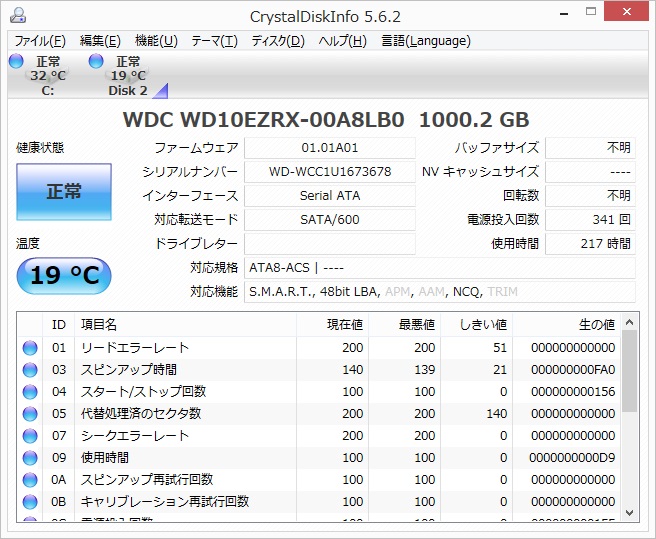This screenshot has width=656, height=539.
Task: Click the しきい値 column header
Action: [477, 325]
